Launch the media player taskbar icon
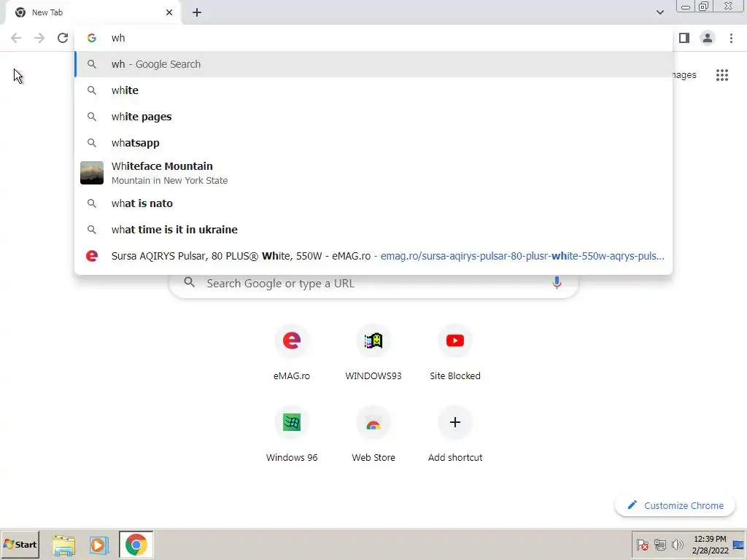The height and width of the screenshot is (560, 747). (99, 545)
